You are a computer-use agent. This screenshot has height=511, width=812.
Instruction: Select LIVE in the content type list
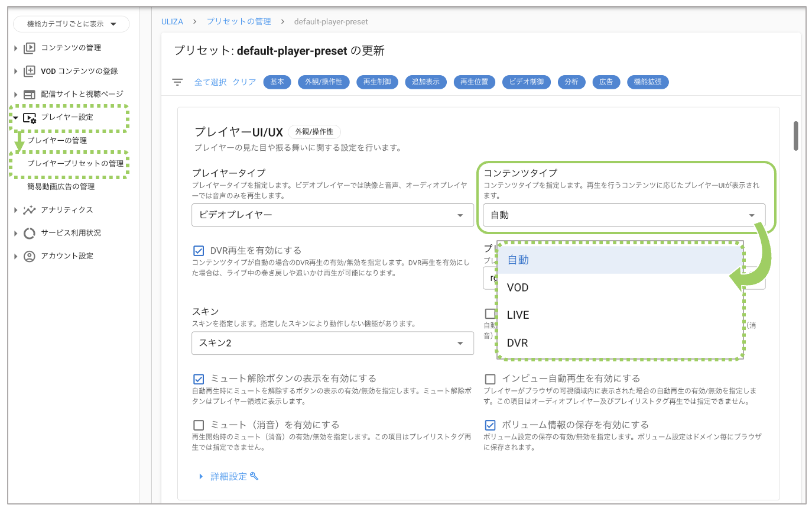coord(620,315)
